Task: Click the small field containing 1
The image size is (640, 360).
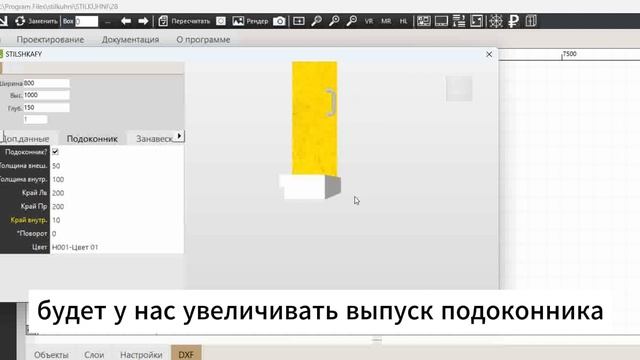Action: (35, 119)
